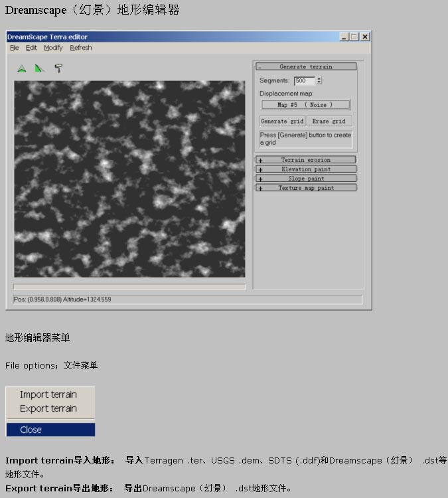
Task: Click the Segments spinner arrows
Action: point(319,80)
